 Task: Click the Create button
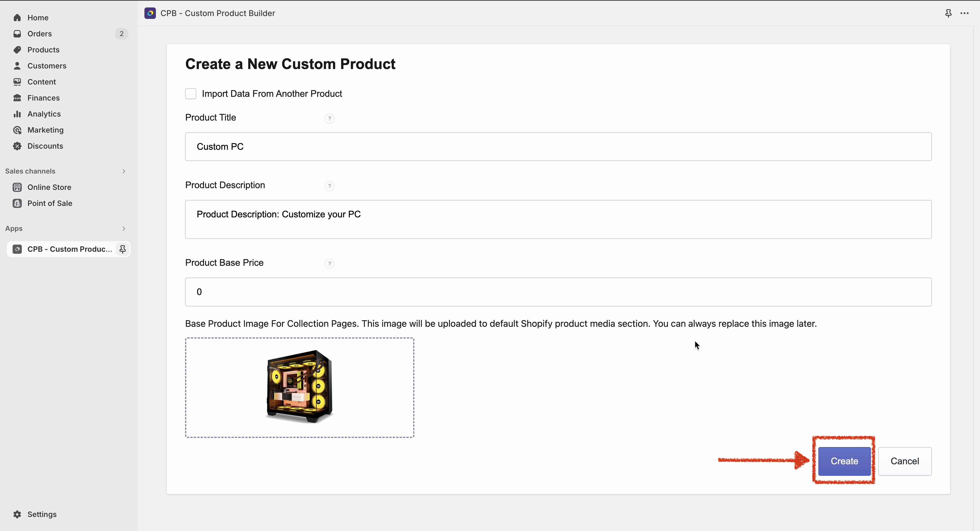[844, 461]
